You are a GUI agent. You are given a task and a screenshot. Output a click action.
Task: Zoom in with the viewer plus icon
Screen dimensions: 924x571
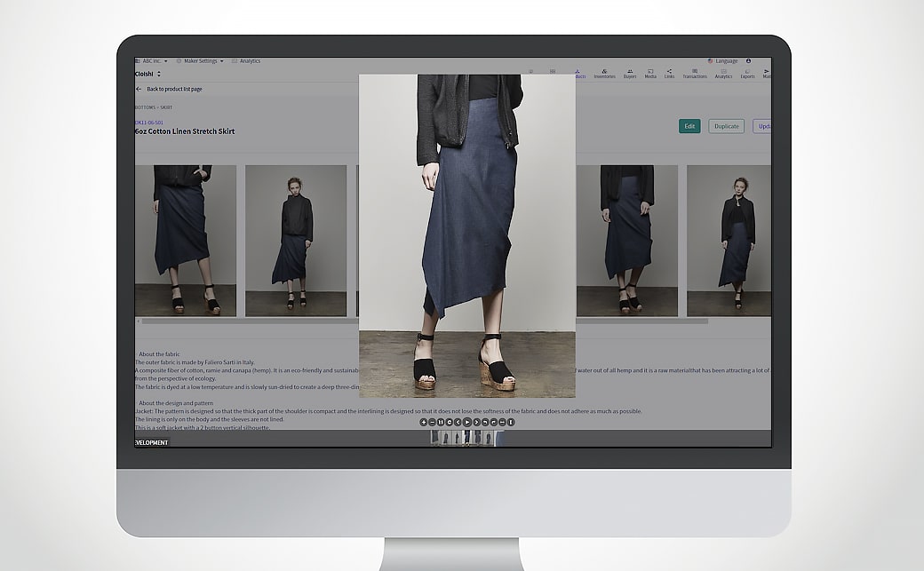pos(423,422)
